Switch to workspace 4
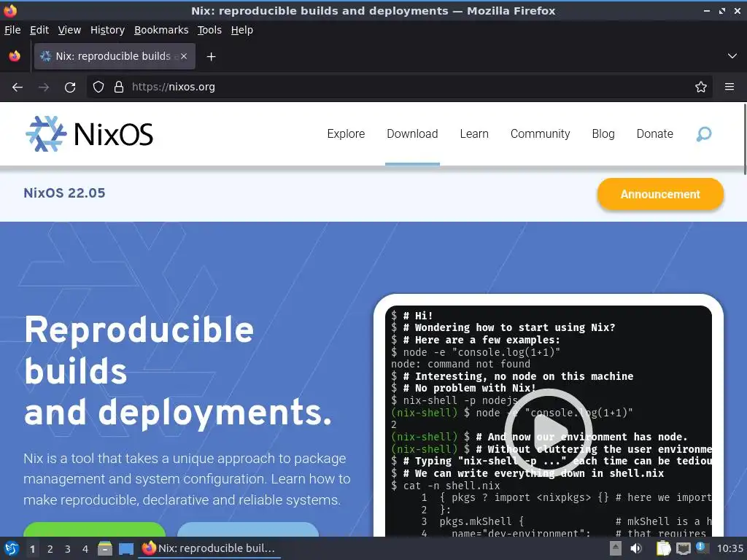This screenshot has width=747, height=560. click(85, 549)
